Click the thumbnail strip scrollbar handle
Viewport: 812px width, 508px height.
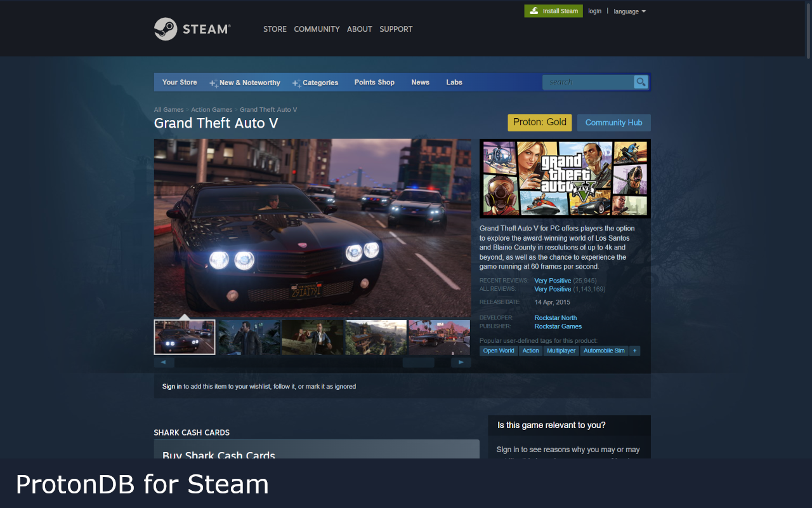[419, 362]
